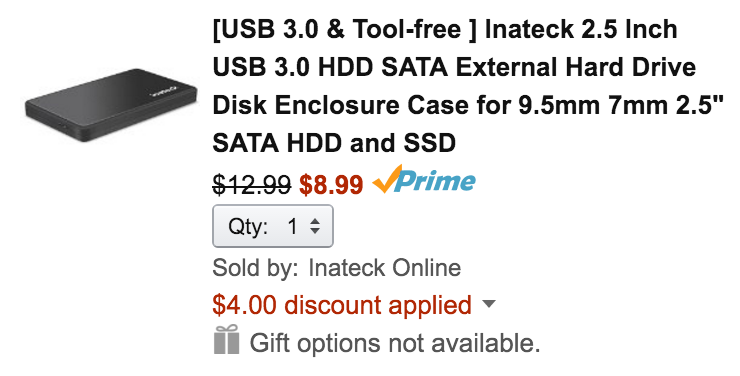Open the hard drive enclosure product thumbnail
The height and width of the screenshot is (376, 740).
tap(111, 105)
